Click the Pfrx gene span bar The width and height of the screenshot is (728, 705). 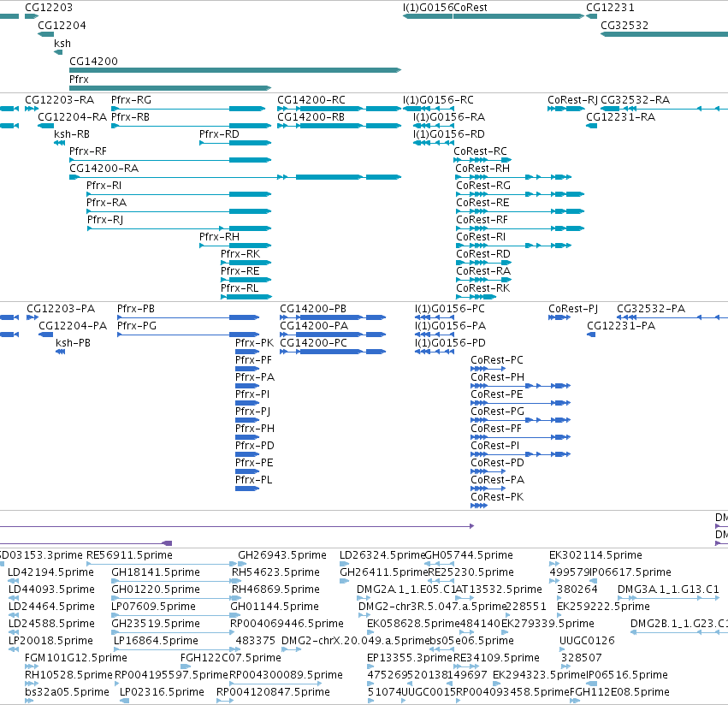[170, 88]
